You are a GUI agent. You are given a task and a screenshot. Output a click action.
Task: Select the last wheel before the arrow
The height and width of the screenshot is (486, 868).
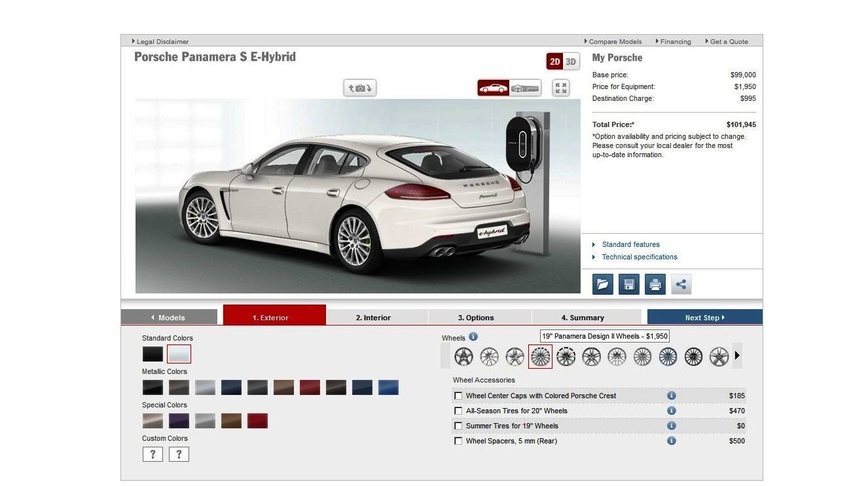click(x=719, y=356)
